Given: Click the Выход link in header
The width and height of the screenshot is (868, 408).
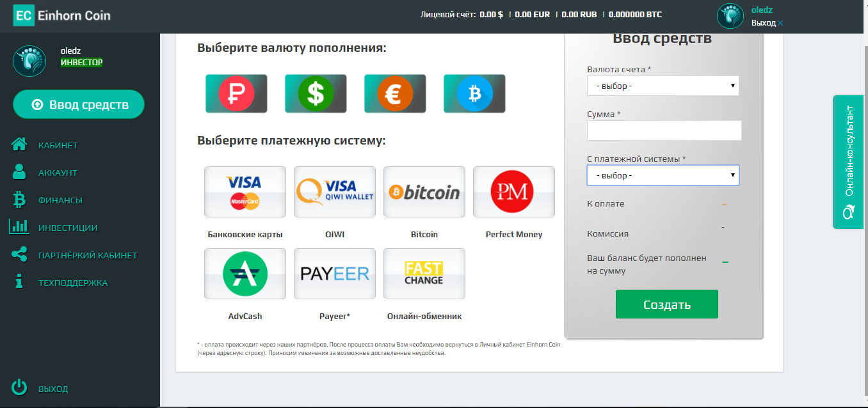Looking at the screenshot, I should pyautogui.click(x=764, y=23).
